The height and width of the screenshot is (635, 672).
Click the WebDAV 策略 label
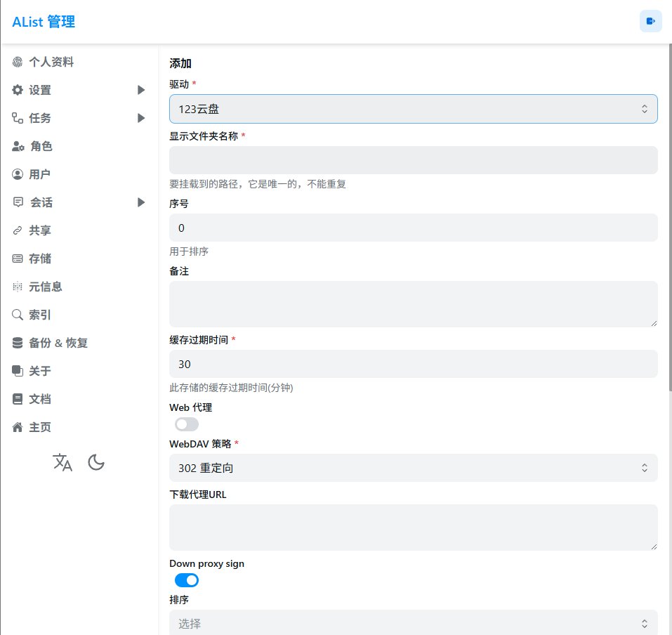200,444
